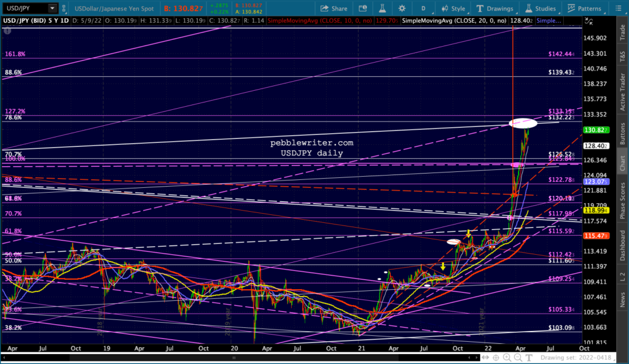Click the $142.44 Fibonacci level label
The height and width of the screenshot is (364, 629).
click(561, 54)
